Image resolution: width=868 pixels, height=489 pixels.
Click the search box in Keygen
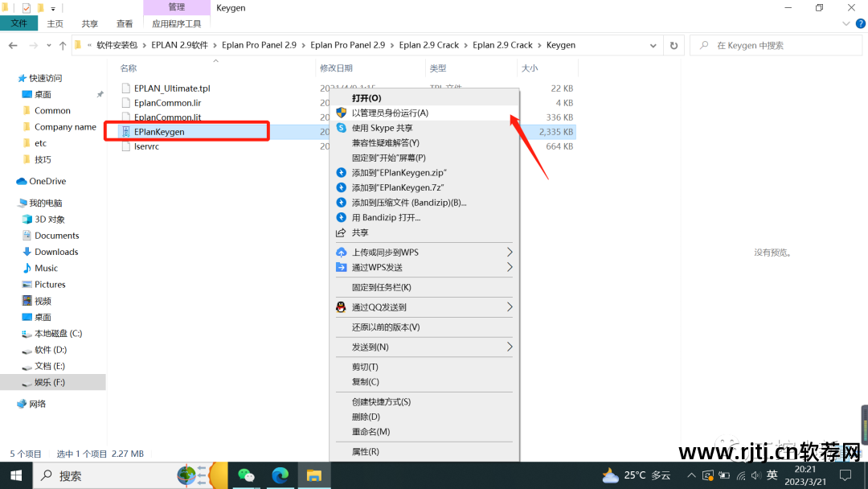[x=776, y=45]
